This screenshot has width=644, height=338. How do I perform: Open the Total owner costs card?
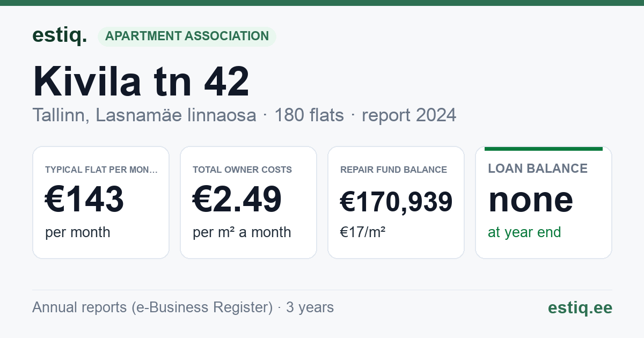248,202
